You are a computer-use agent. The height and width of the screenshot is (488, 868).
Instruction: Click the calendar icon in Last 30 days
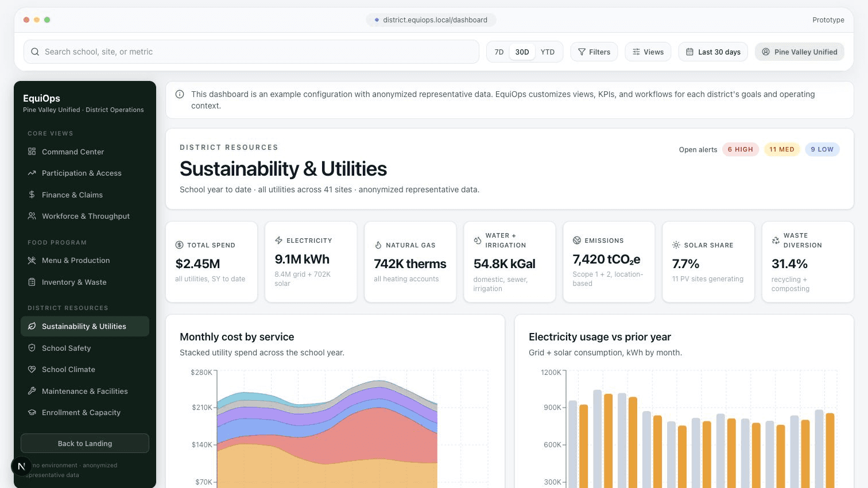[689, 52]
